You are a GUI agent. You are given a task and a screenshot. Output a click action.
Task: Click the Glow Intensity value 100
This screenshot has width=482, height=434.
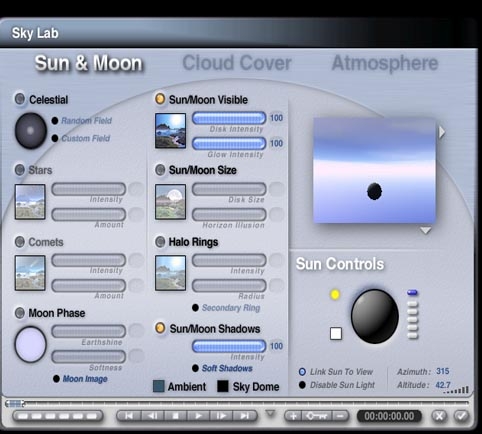[x=276, y=143]
